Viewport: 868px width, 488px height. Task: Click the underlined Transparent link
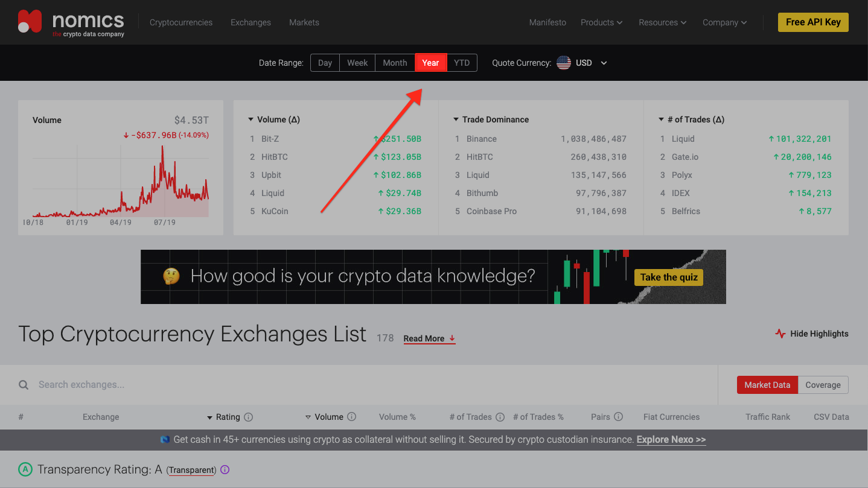point(192,470)
